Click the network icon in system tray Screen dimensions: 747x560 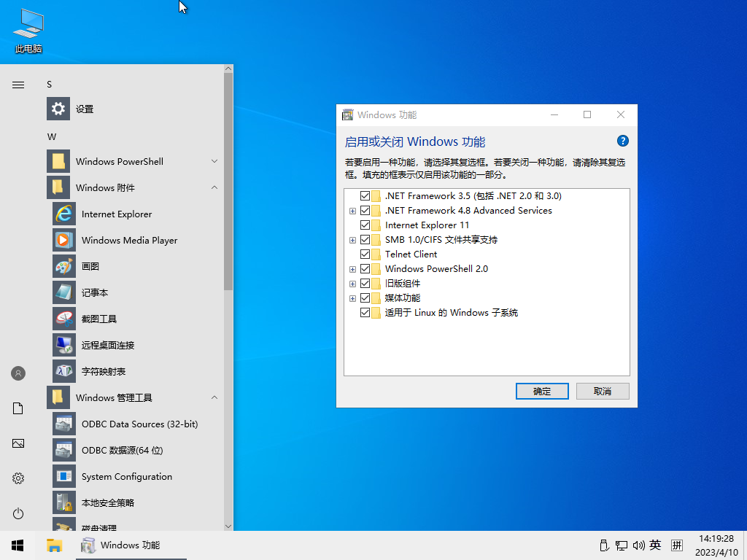[x=621, y=545]
